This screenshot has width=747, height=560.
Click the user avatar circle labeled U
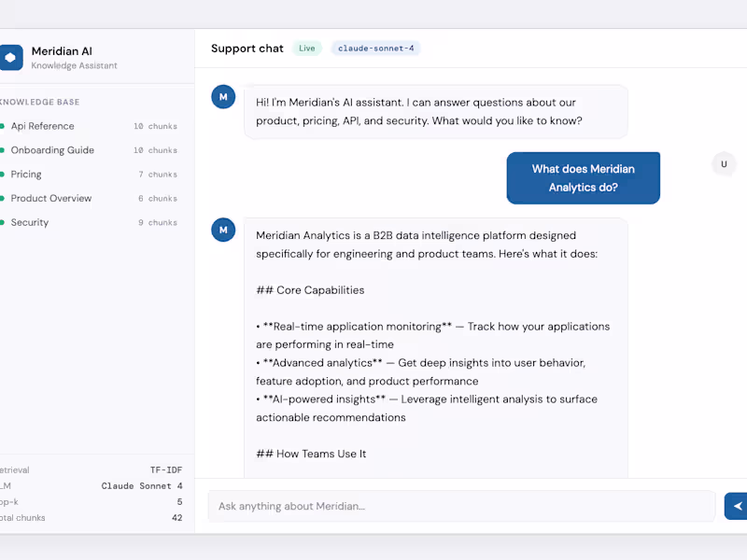pos(724,163)
